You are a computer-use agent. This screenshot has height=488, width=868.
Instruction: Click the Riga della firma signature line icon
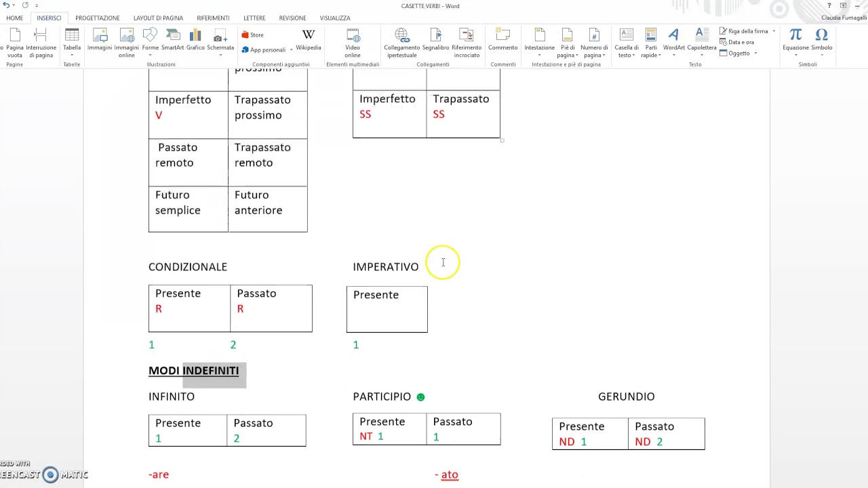coord(724,31)
